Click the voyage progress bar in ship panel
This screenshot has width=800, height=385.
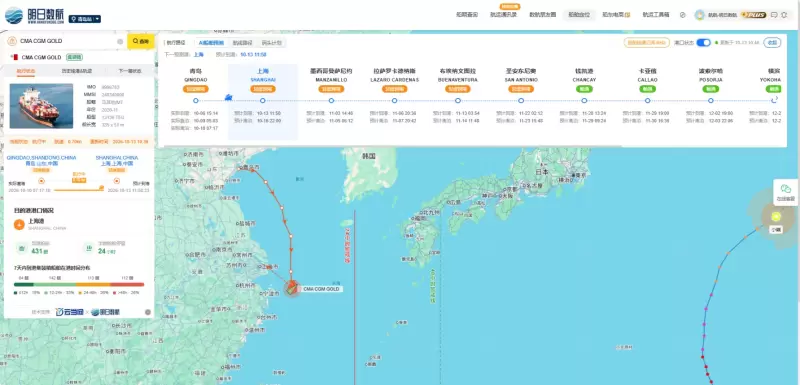click(x=79, y=189)
